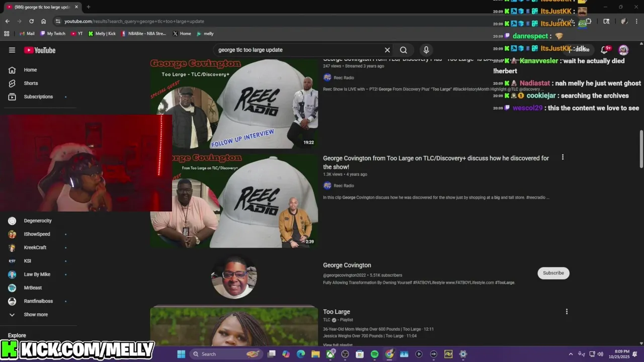Open more options for discovered-for-the-show video

562,157
